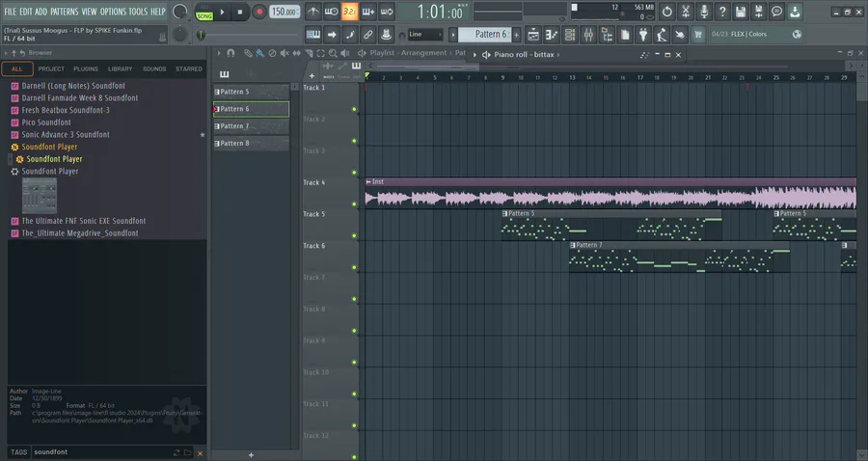Screen dimensions: 868x461
Task: Open the Mixer window icon
Action: click(588, 35)
